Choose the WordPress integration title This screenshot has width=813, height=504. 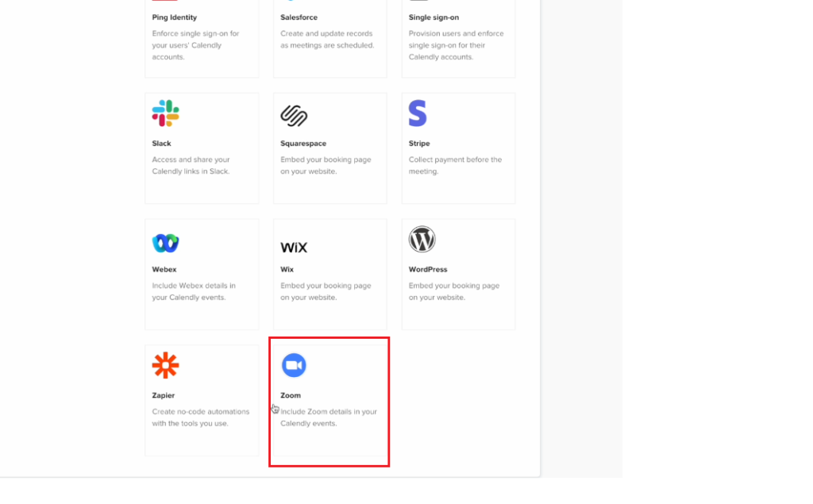click(428, 269)
